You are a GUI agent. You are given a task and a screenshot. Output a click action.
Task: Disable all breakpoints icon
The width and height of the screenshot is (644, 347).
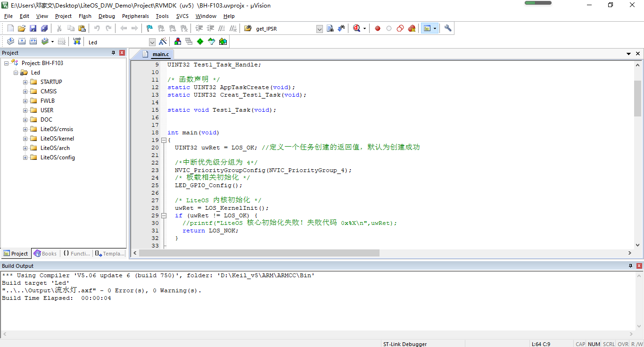point(400,28)
